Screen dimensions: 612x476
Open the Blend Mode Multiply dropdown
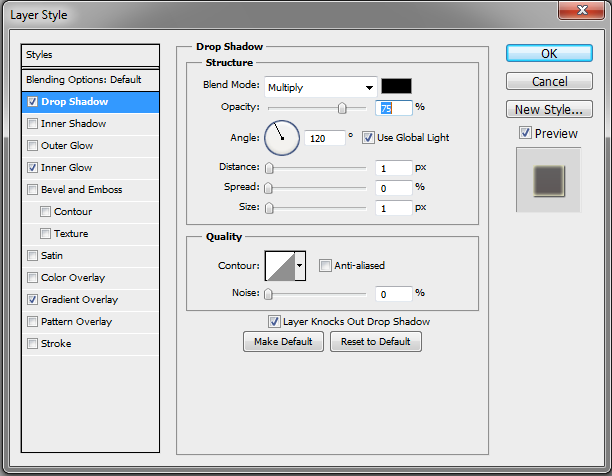coord(321,87)
